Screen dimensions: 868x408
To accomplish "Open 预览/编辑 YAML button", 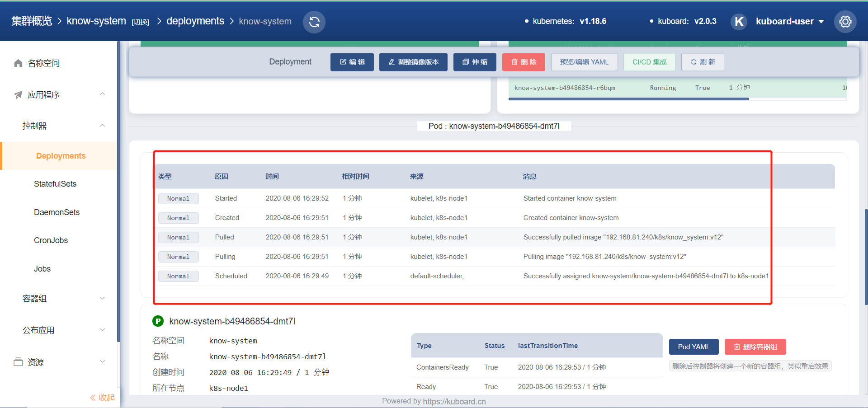I will click(x=584, y=62).
